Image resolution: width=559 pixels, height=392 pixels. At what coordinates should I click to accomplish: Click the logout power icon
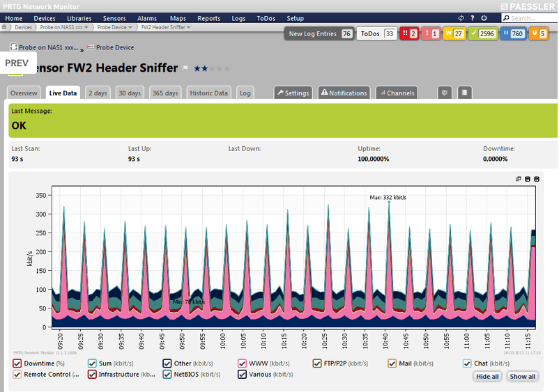pyautogui.click(x=484, y=18)
